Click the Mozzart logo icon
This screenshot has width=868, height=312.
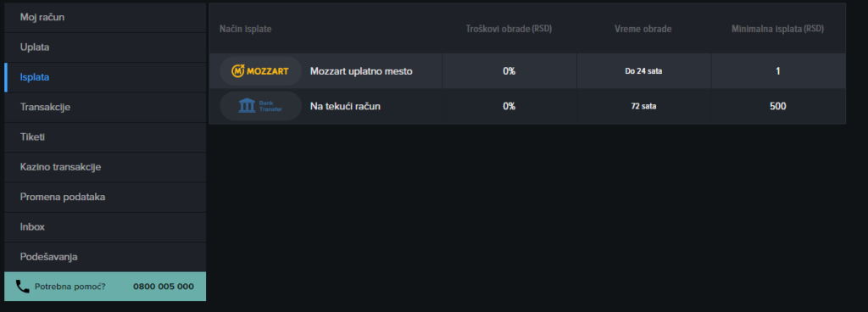[x=260, y=71]
